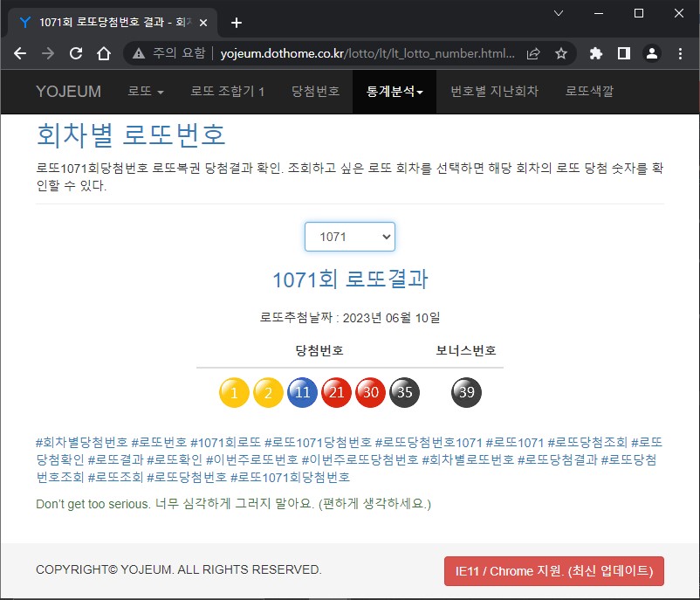This screenshot has width=700, height=600.
Task: Maximize the Chrome window
Action: click(x=639, y=13)
